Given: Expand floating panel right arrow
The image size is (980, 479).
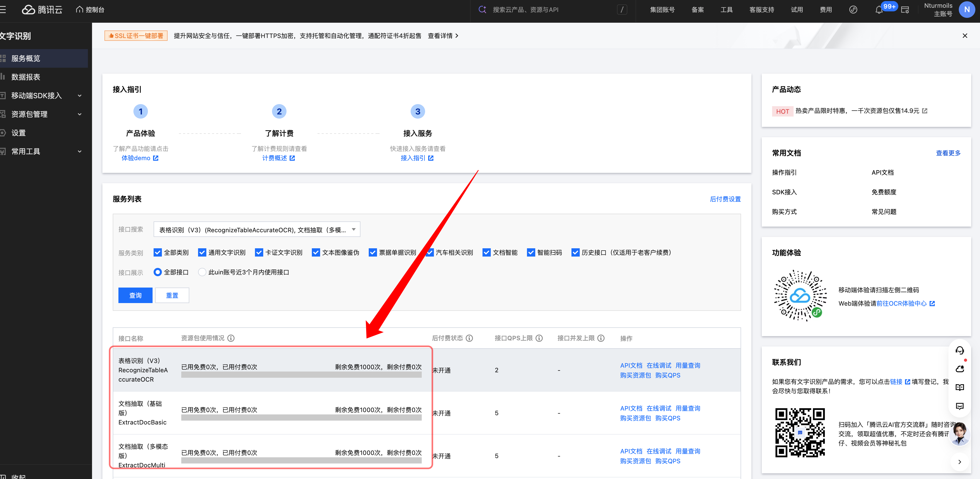Looking at the screenshot, I should [x=960, y=462].
